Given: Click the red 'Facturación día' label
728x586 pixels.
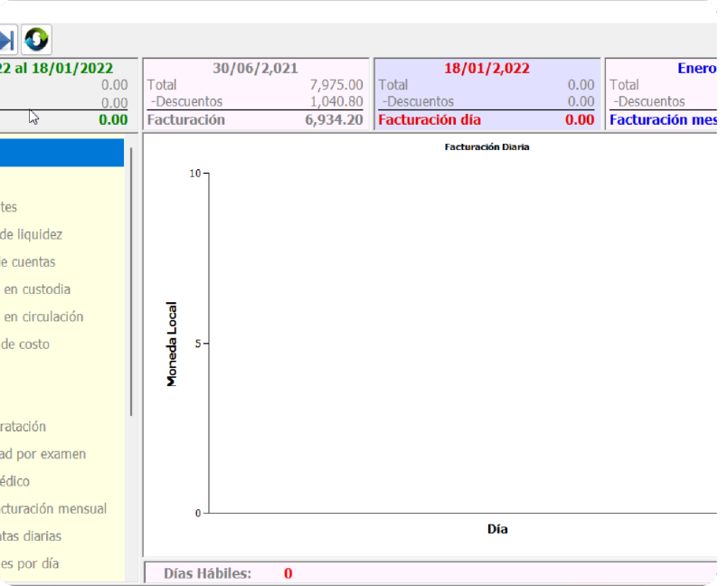Looking at the screenshot, I should pos(430,120).
